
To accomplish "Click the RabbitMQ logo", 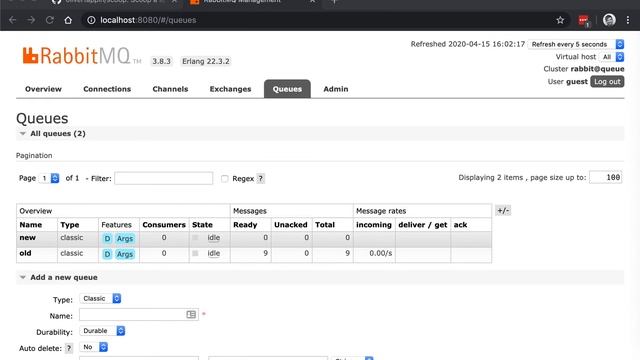I will click(x=81, y=56).
